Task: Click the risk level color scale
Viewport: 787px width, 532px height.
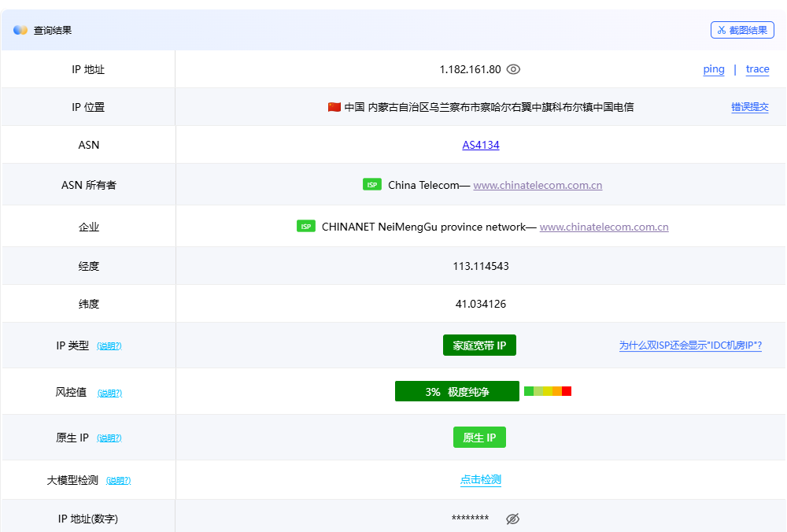Action: tap(547, 391)
